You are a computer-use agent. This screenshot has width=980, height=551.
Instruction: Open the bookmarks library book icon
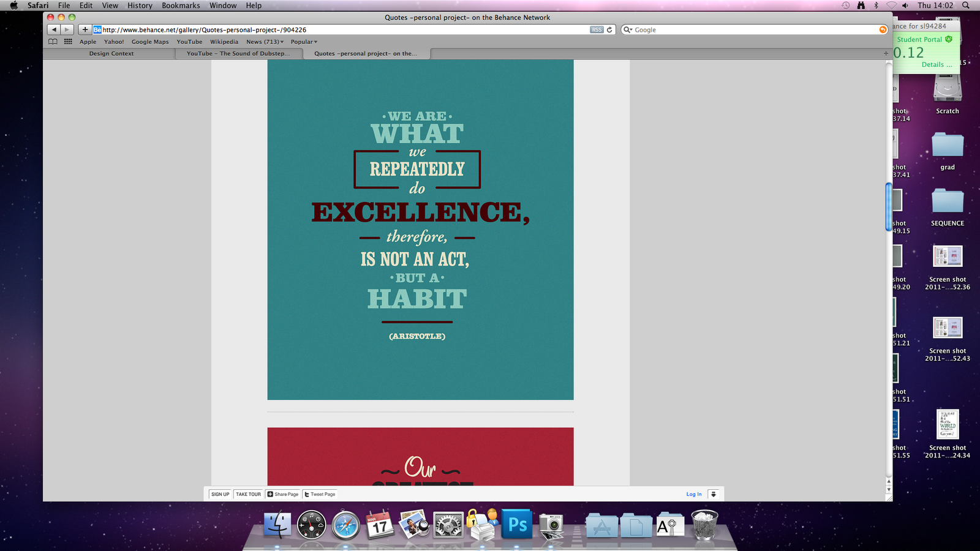click(x=53, y=42)
